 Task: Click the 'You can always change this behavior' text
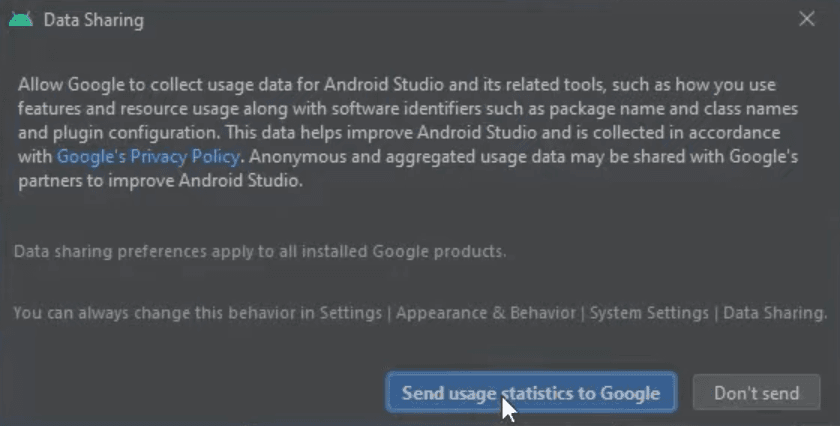(421, 312)
